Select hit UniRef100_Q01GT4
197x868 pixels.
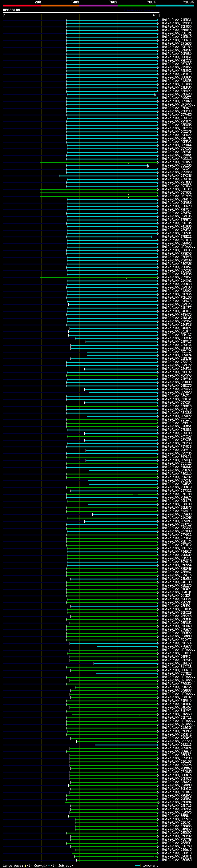(x=176, y=331)
